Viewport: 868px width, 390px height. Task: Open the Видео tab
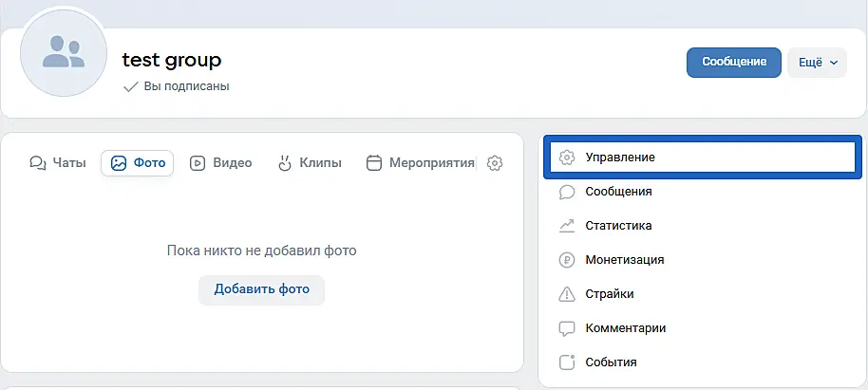(221, 163)
